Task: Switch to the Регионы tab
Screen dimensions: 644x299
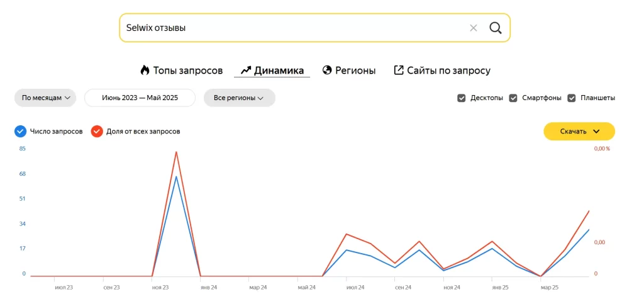Action: pos(349,71)
